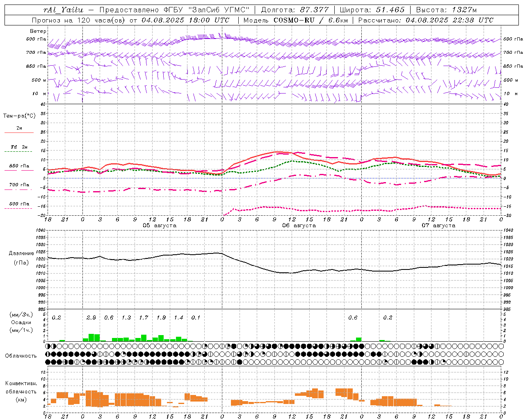
Task: Click the 1.3 precipitation total value
Action: [126, 317]
